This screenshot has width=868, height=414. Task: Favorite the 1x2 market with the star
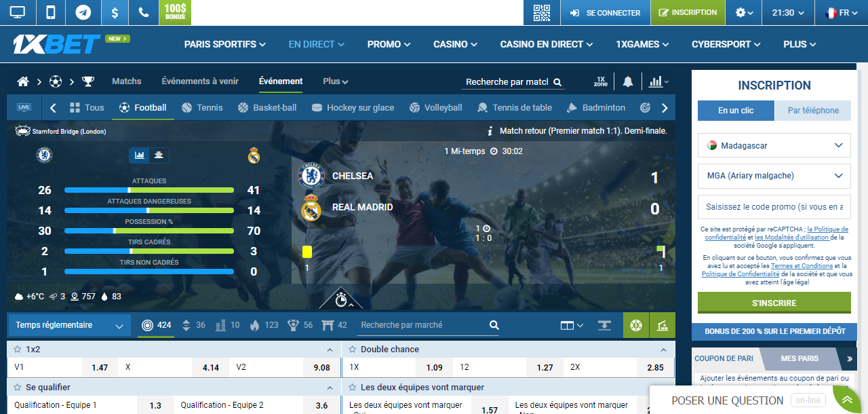click(x=17, y=350)
